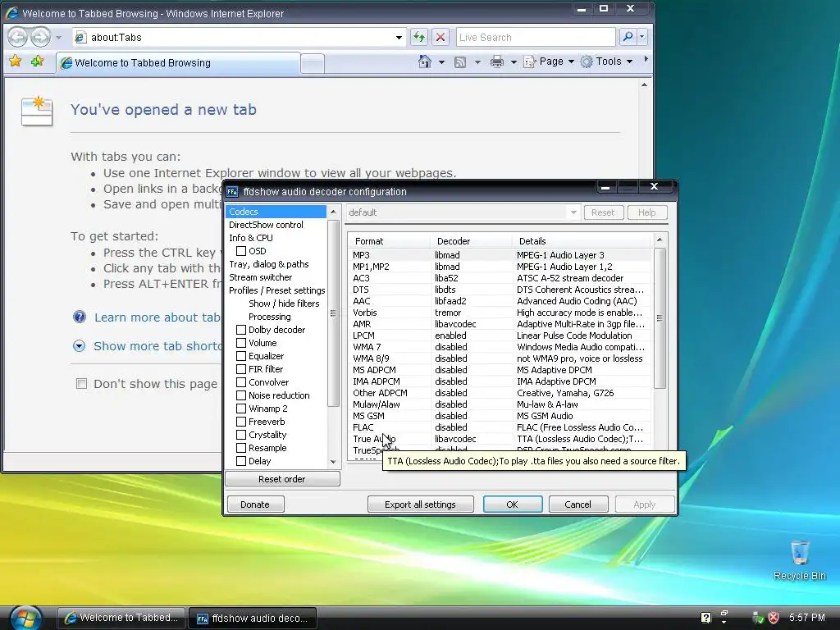Click the blue help icon beside Learn more
This screenshot has width=840, height=630.
[x=80, y=317]
